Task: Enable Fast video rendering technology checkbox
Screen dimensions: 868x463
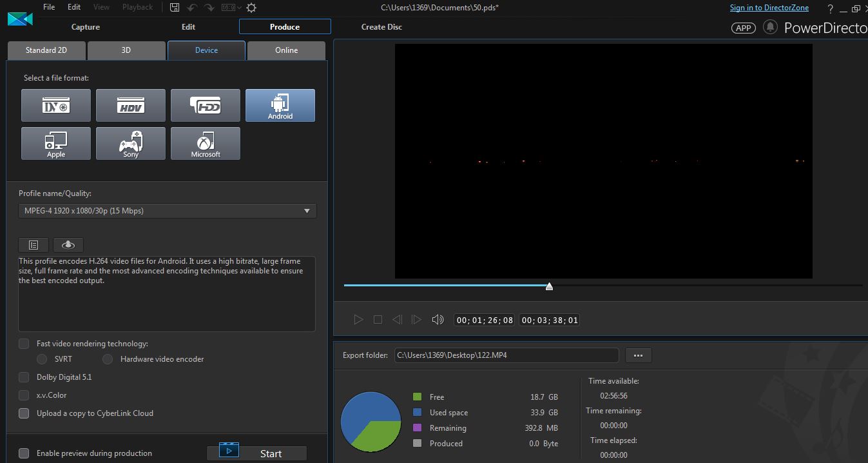Action: click(24, 344)
